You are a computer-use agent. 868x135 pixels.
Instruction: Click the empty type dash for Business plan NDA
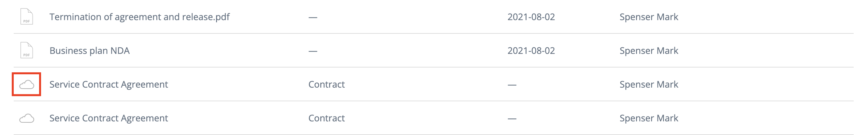click(x=313, y=51)
